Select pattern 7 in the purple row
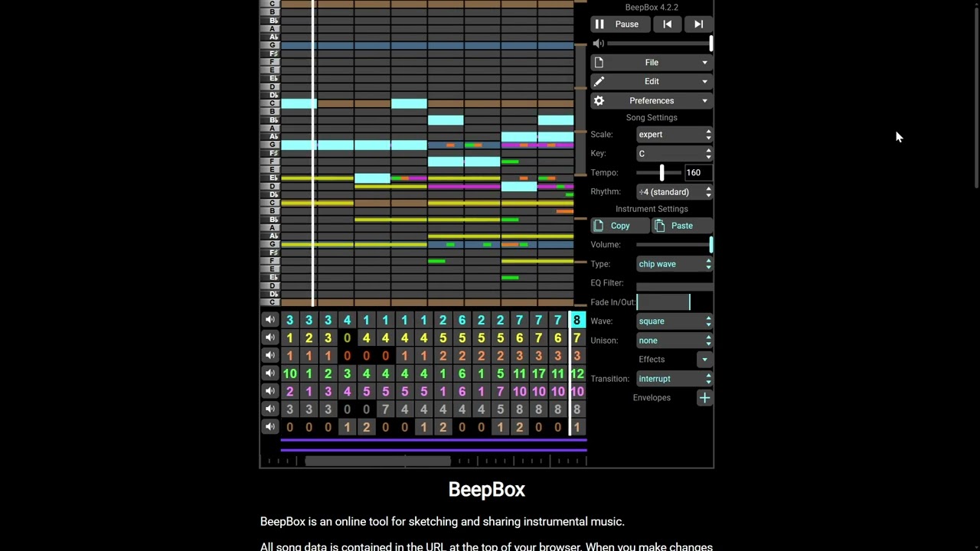The image size is (980, 551). [x=500, y=391]
